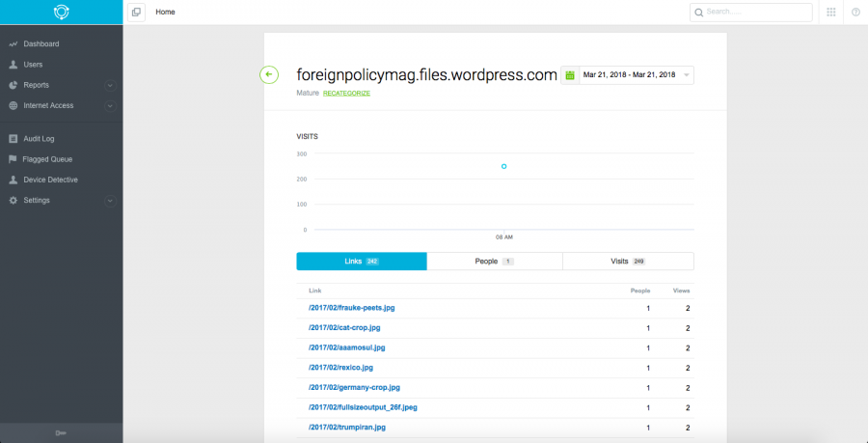This screenshot has height=443, width=868.
Task: Click the 08 AM axis label
Action: coord(503,237)
